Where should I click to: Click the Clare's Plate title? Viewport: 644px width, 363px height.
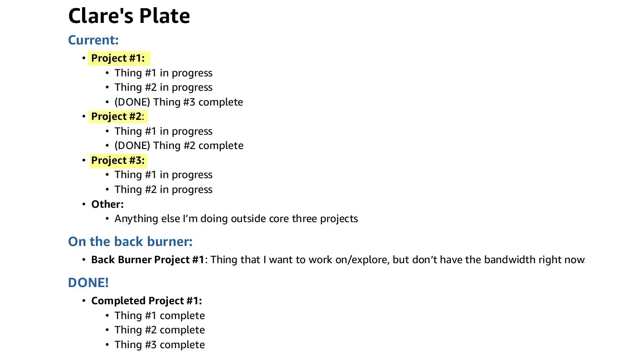point(129,16)
